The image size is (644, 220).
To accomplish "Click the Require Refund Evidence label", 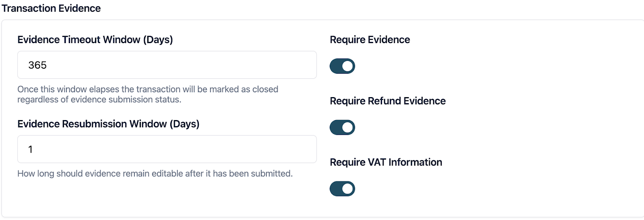I will (x=387, y=101).
